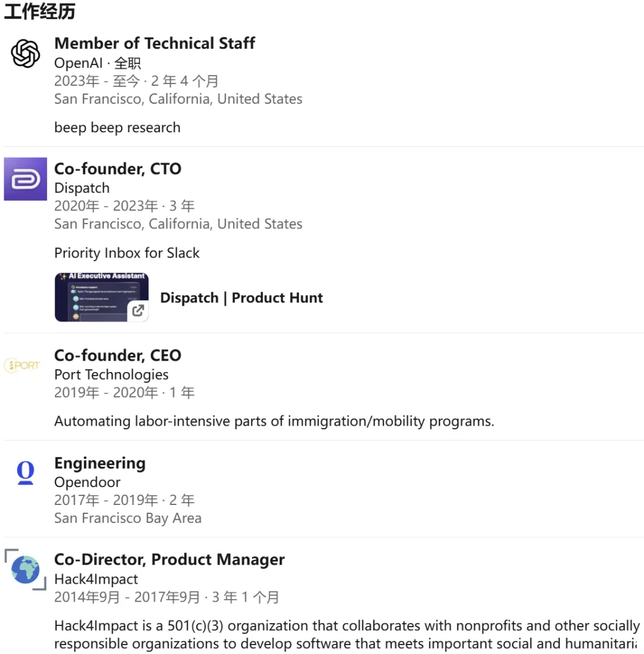This screenshot has height=654, width=644.
Task: Click the purple Dispatch company logo
Action: pos(26,179)
